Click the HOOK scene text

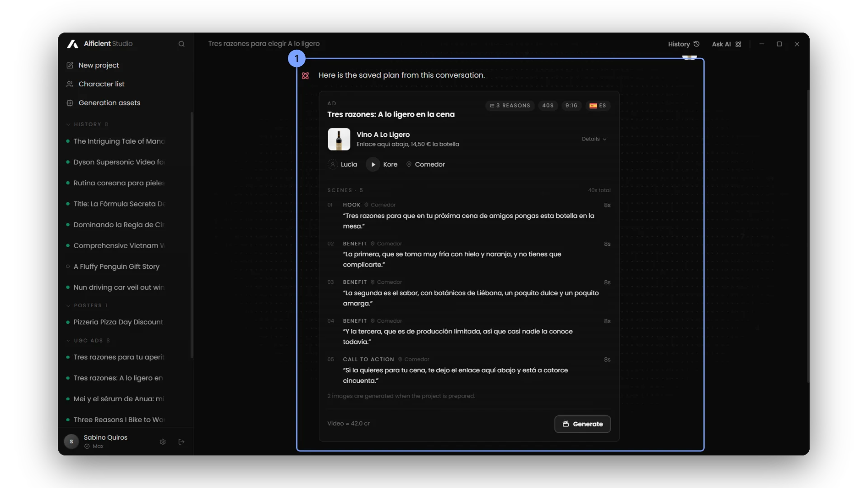click(x=468, y=221)
